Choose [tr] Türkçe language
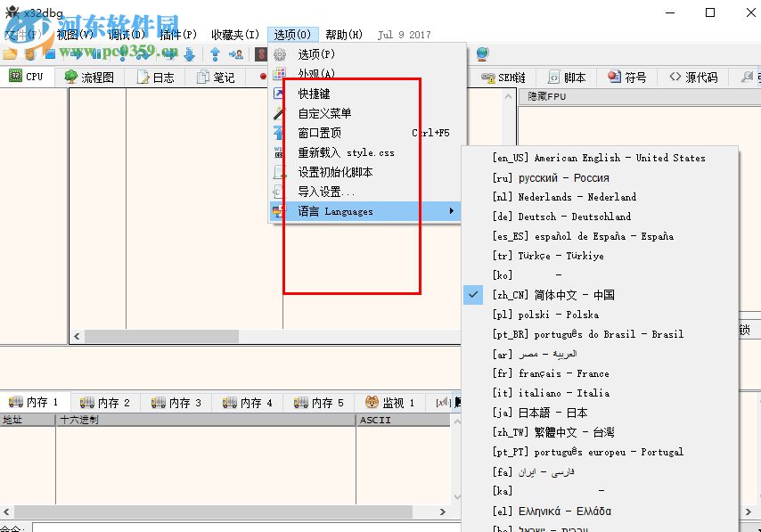 (600, 256)
